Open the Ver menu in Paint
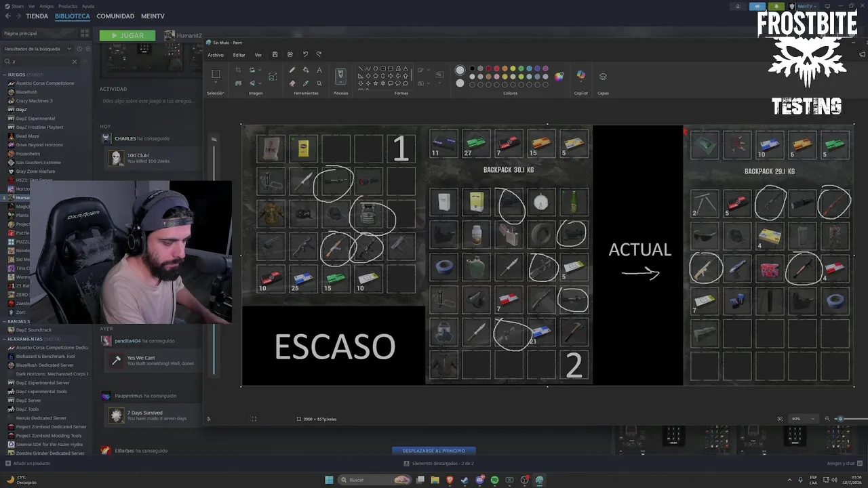 pos(258,55)
